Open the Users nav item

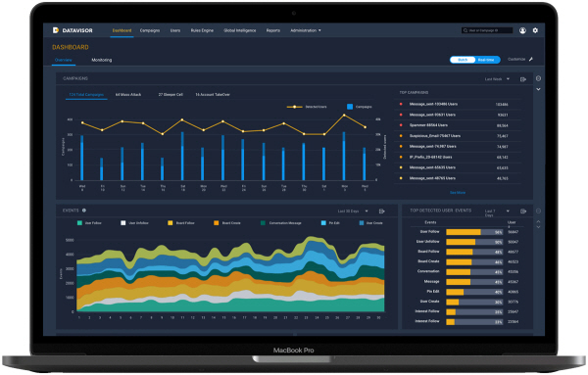pos(175,30)
